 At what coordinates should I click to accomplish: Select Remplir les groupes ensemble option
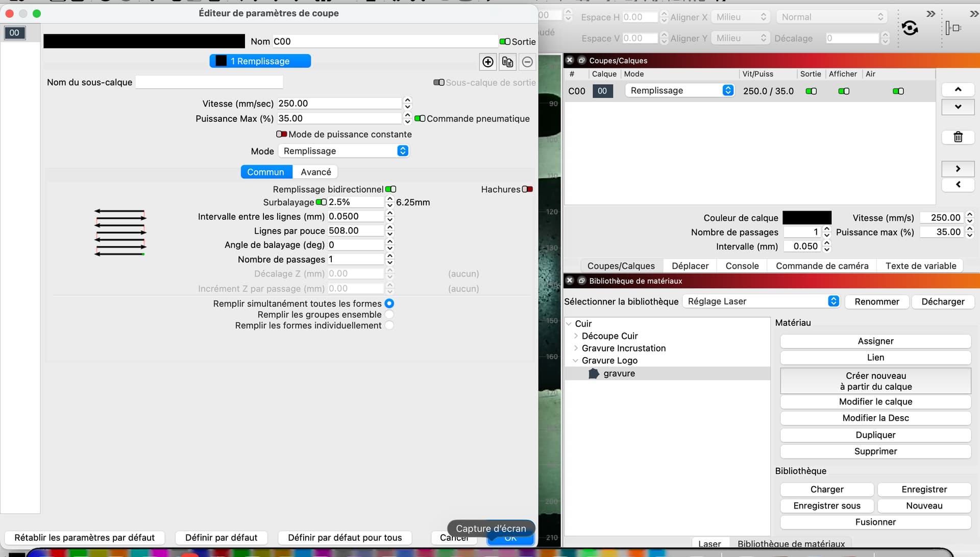[389, 315]
